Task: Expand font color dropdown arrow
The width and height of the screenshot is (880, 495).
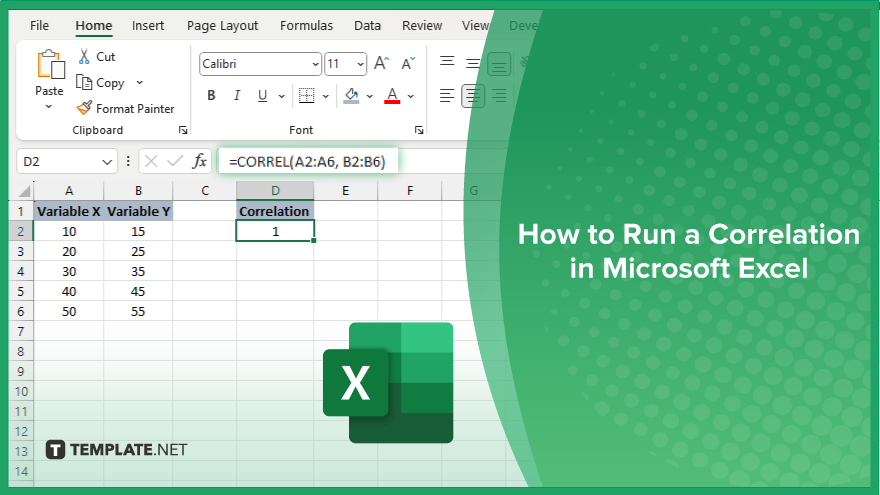Action: pyautogui.click(x=411, y=96)
